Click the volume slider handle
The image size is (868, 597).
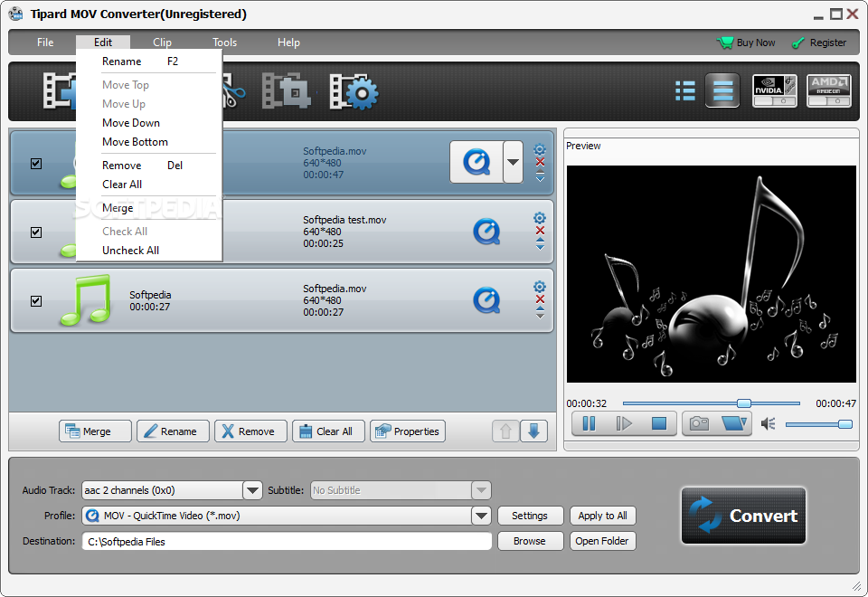click(845, 424)
